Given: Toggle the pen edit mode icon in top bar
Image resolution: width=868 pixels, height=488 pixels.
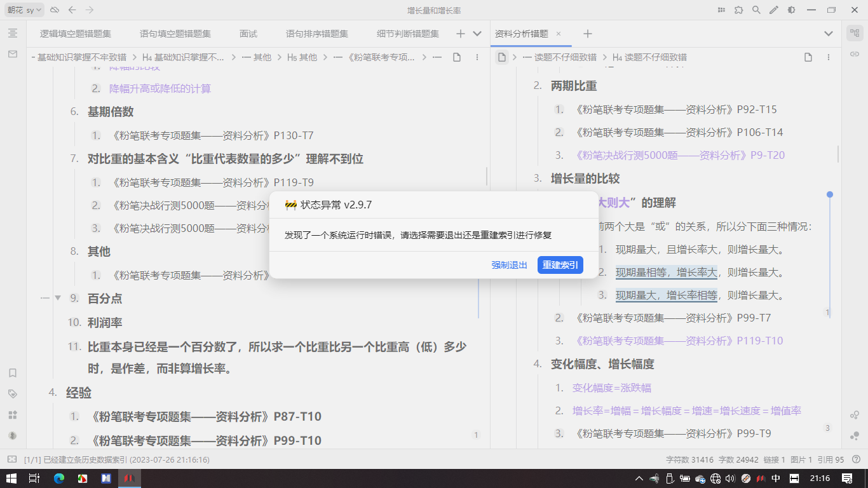Looking at the screenshot, I should coord(773,10).
